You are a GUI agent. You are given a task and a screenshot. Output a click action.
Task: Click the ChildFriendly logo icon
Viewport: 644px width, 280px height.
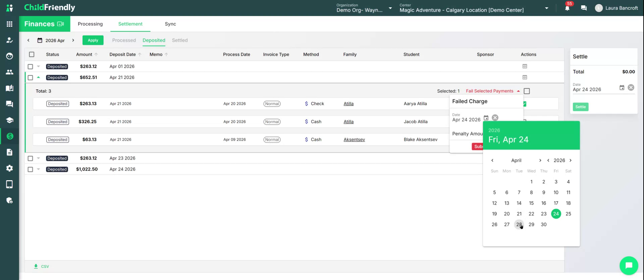coord(9,8)
